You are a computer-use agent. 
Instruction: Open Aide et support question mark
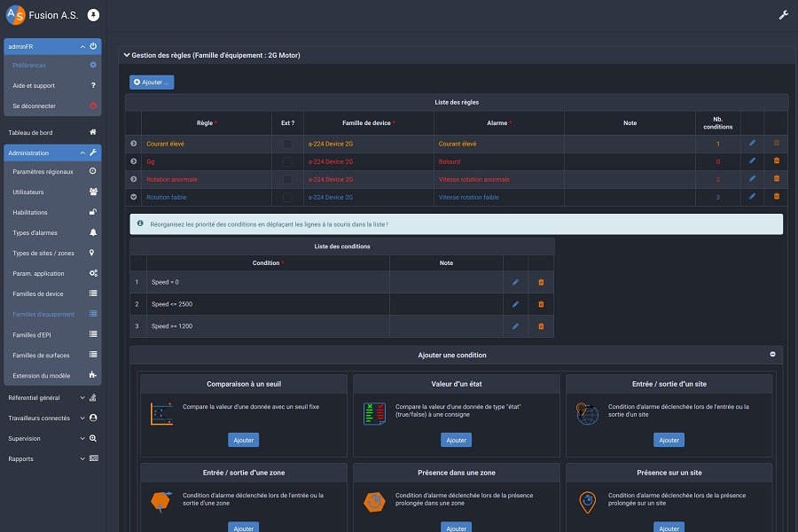tap(93, 85)
